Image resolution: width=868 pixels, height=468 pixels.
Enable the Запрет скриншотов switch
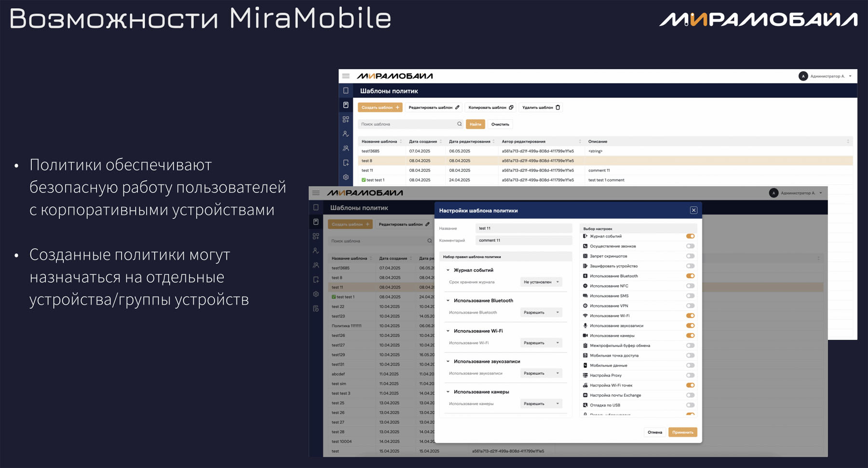tap(691, 256)
